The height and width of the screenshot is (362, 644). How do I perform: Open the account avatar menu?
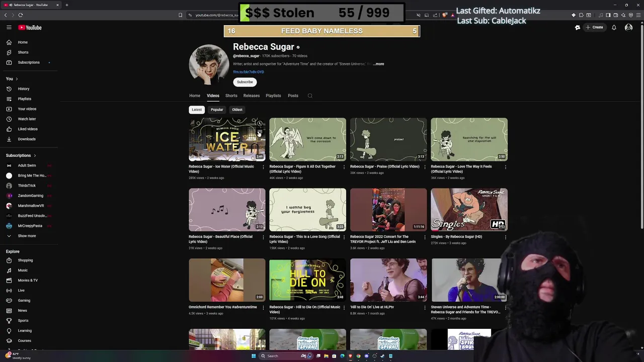coord(628,27)
